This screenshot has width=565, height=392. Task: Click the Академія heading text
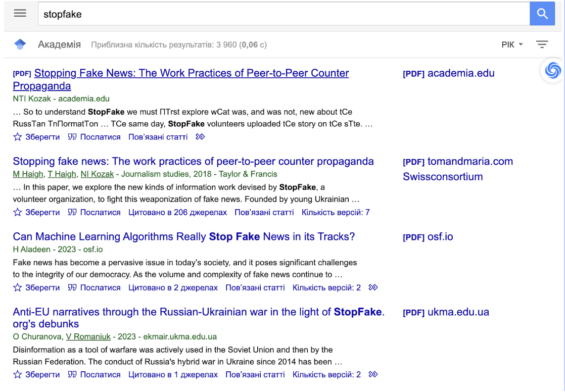pos(60,44)
